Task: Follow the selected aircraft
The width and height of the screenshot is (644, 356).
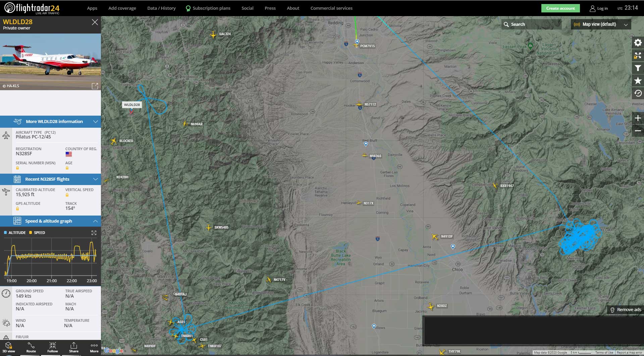Action: (x=53, y=348)
